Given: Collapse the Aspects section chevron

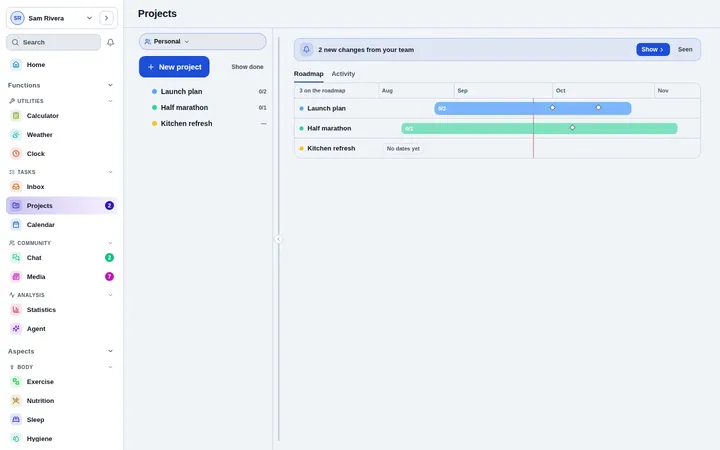Looking at the screenshot, I should (110, 351).
